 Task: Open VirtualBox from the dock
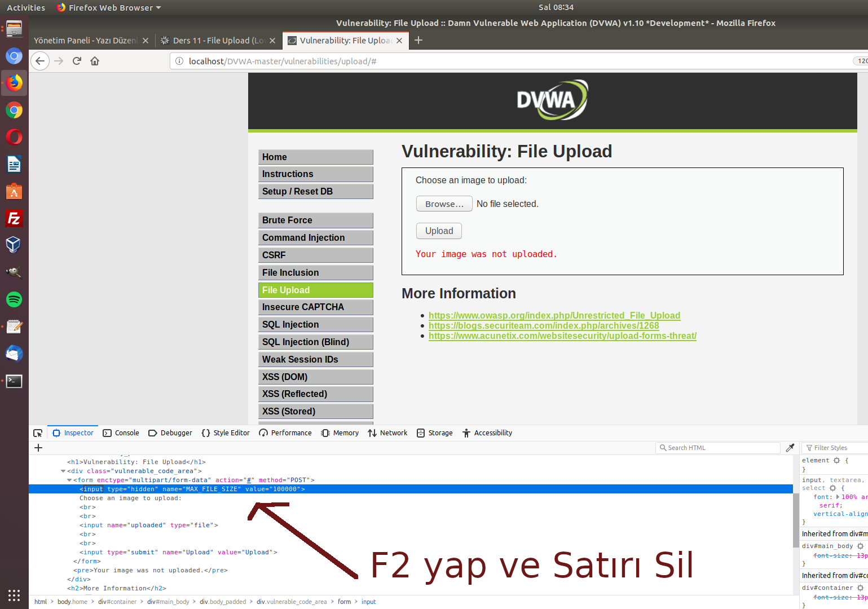point(14,245)
